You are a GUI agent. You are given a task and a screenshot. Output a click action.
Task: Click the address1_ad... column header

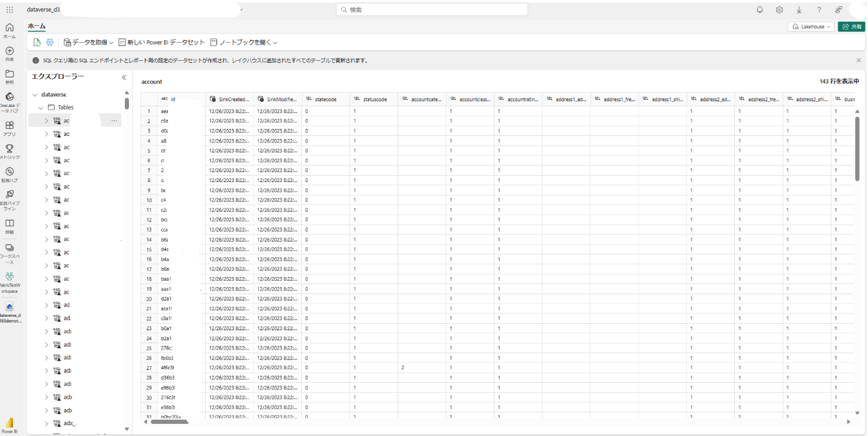566,99
